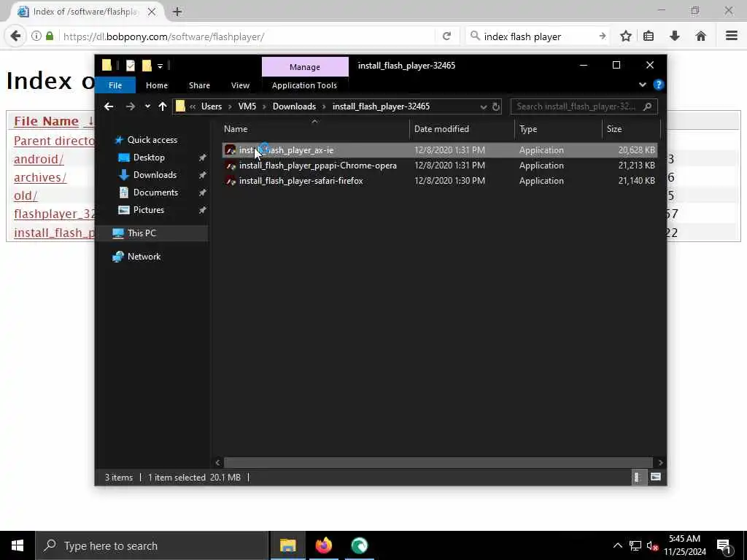This screenshot has height=560, width=747.
Task: Open Firefox hamburger menu
Action: tap(731, 36)
